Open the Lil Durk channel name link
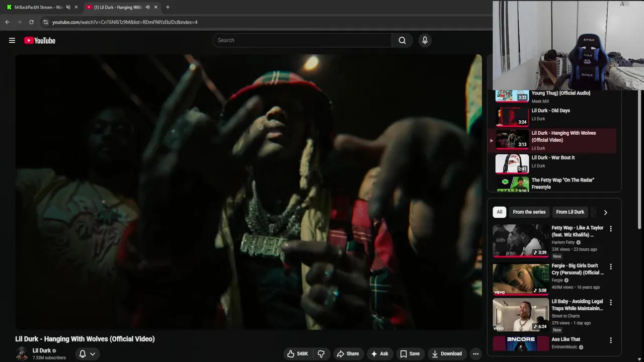 42,350
